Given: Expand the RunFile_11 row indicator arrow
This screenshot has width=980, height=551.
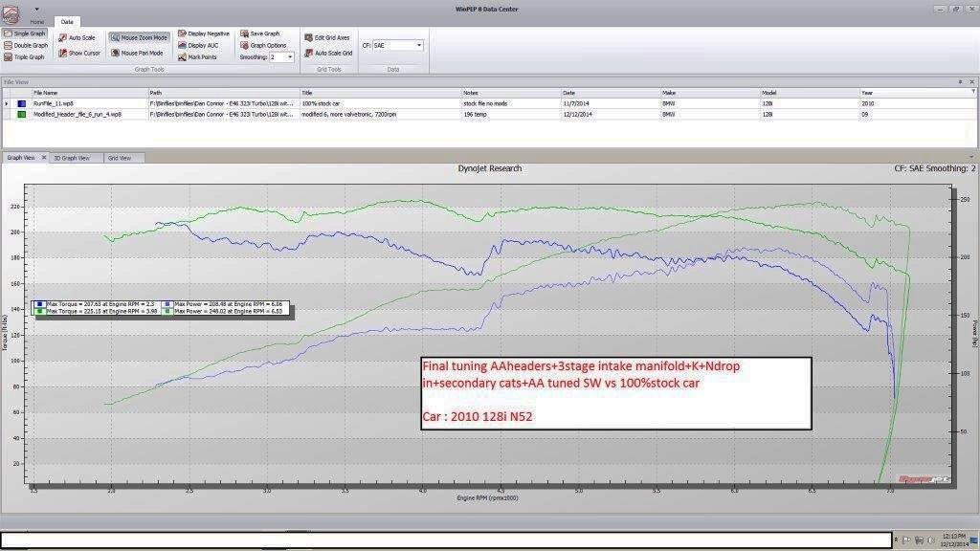Looking at the screenshot, I should pos(7,103).
